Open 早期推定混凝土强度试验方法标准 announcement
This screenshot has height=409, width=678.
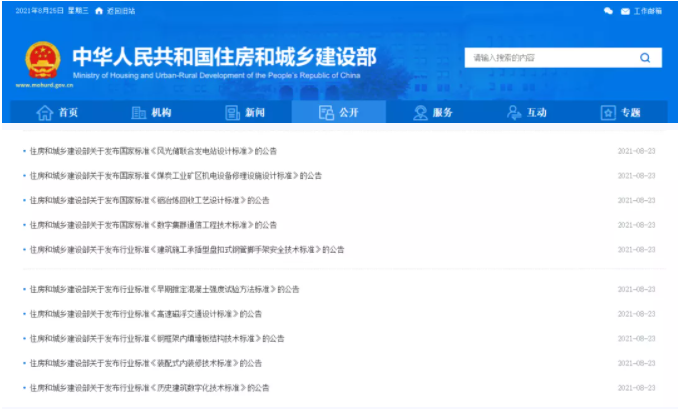pos(164,289)
